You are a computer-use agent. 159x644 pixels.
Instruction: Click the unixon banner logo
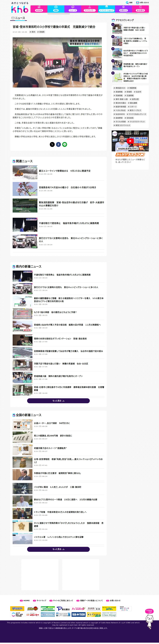(48, 608)
